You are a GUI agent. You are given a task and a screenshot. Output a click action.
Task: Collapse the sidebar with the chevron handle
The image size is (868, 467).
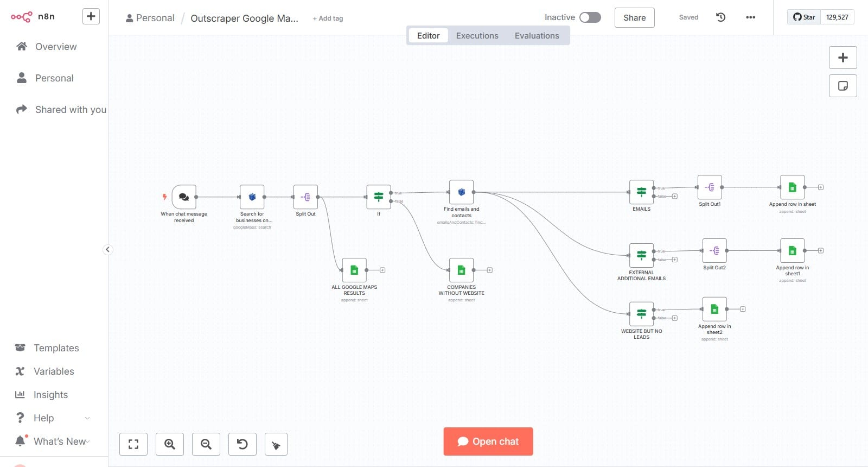107,250
